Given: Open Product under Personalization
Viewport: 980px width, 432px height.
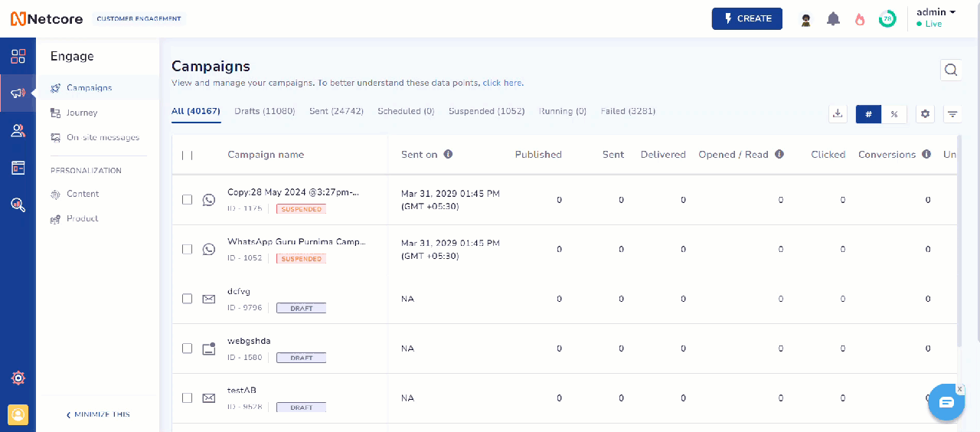Looking at the screenshot, I should coord(82,218).
